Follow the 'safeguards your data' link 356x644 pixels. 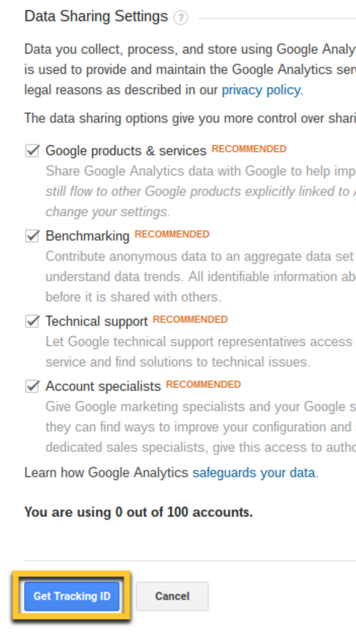pyautogui.click(x=255, y=473)
